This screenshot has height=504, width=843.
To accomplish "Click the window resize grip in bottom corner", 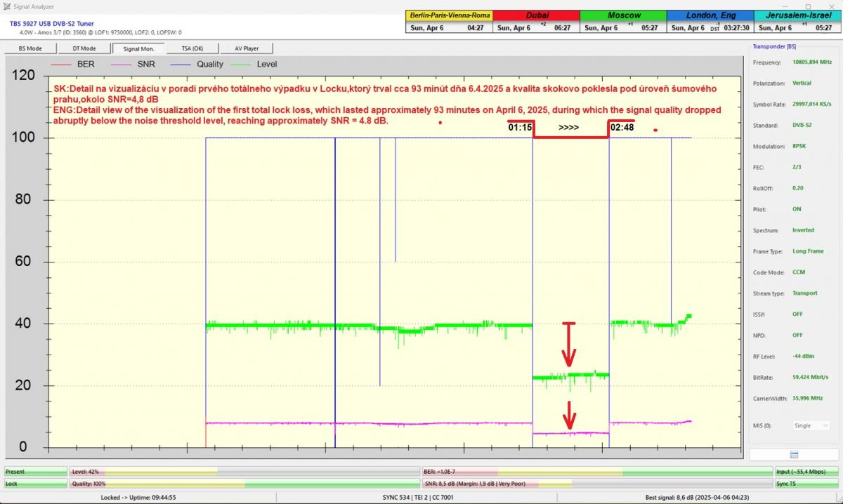I will click(838, 499).
